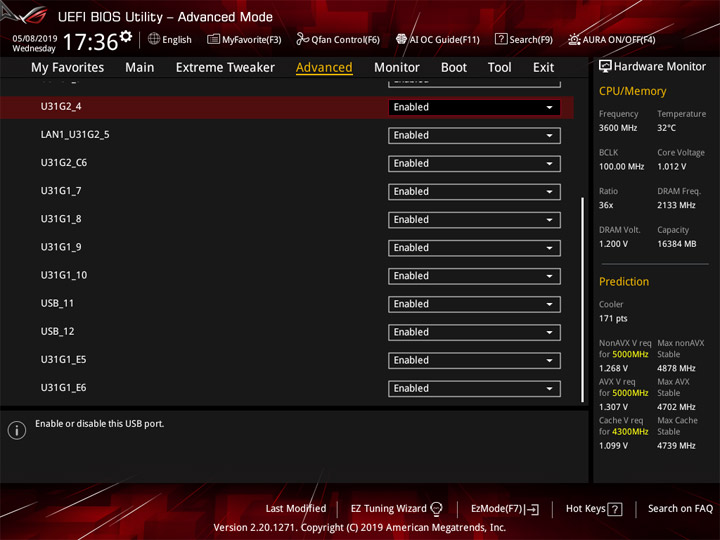Open date and time settings gear
This screenshot has height=540, width=720.
(x=126, y=36)
